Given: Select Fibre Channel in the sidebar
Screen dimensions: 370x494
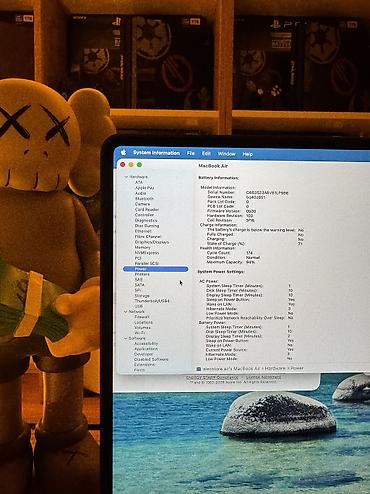Looking at the screenshot, I should coord(148,236).
